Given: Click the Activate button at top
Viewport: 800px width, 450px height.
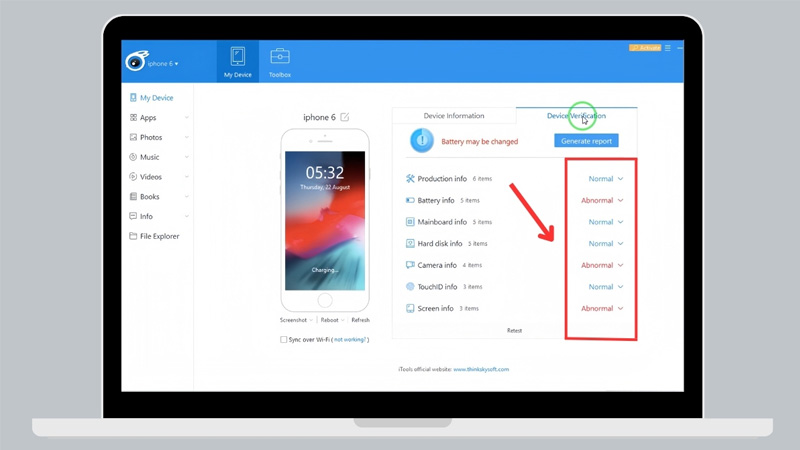Looking at the screenshot, I should [645, 48].
